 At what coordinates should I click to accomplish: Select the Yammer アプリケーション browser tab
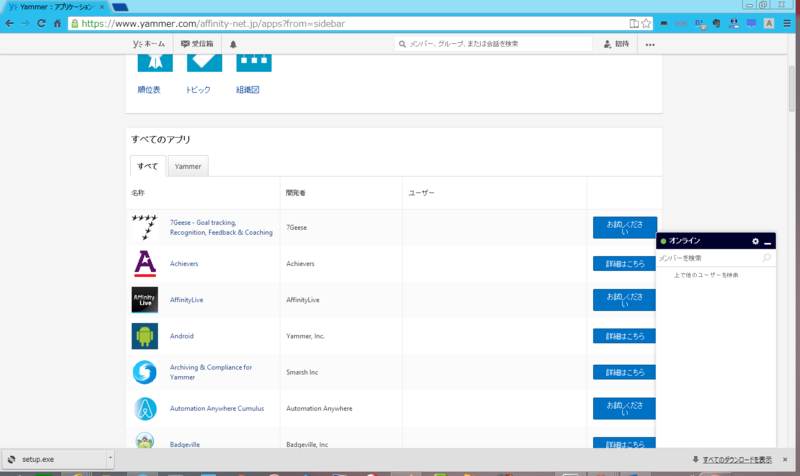56,7
